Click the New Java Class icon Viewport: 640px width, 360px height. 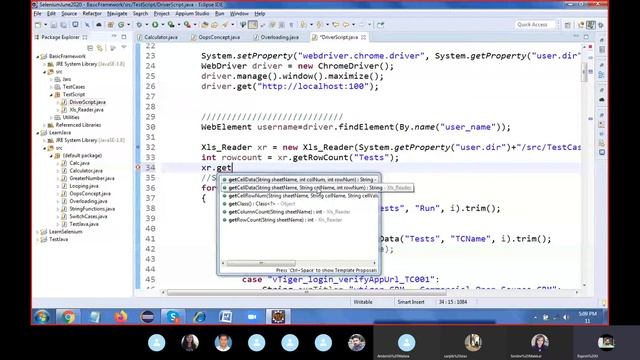point(121,25)
